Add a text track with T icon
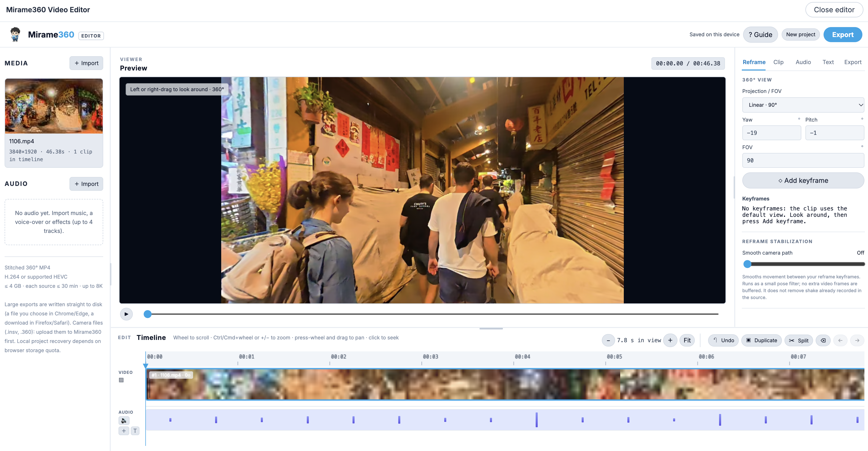 click(135, 431)
